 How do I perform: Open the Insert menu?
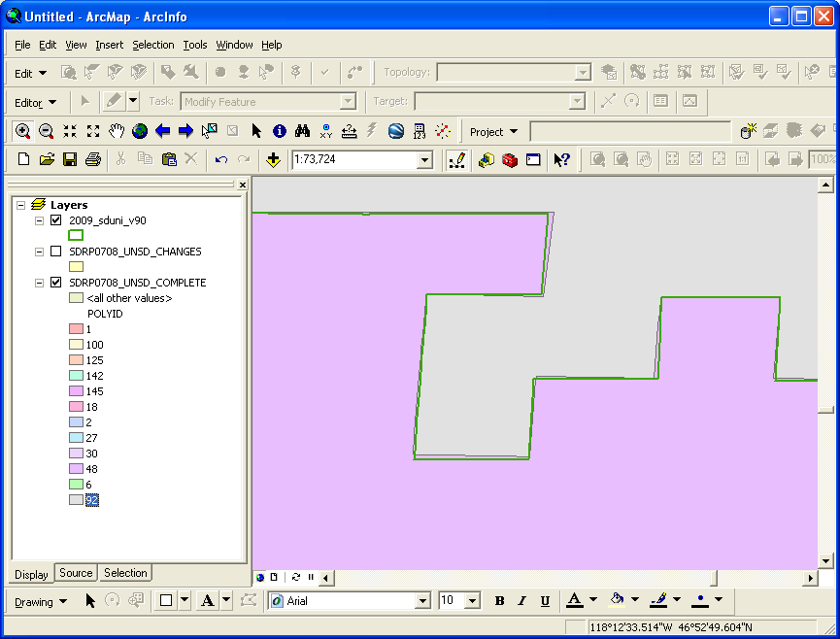[x=110, y=45]
